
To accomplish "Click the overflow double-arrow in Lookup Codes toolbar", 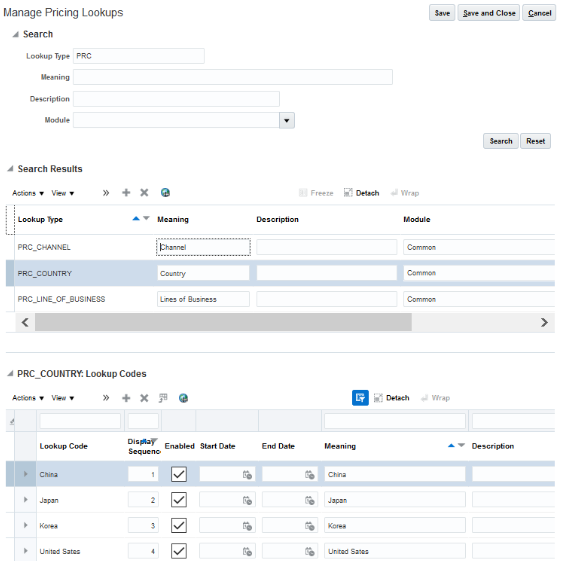I will coord(106,398).
